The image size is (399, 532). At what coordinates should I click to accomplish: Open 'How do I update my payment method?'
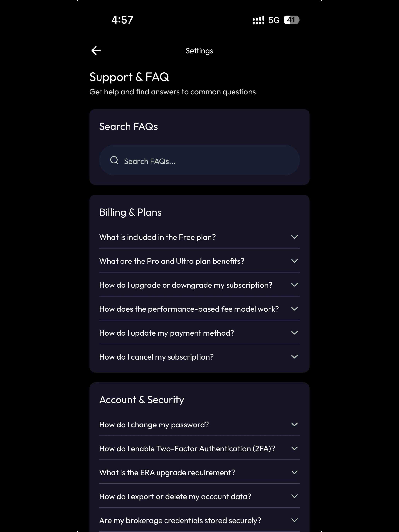(199, 333)
